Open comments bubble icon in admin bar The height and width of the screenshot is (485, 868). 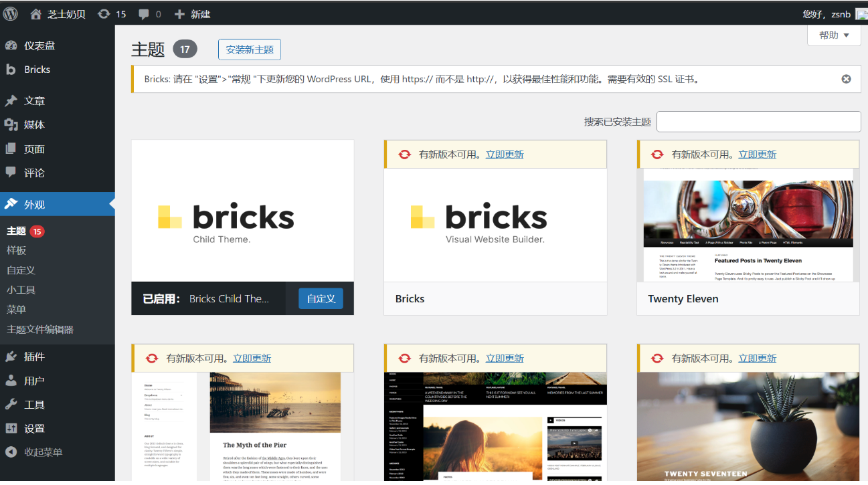[144, 14]
